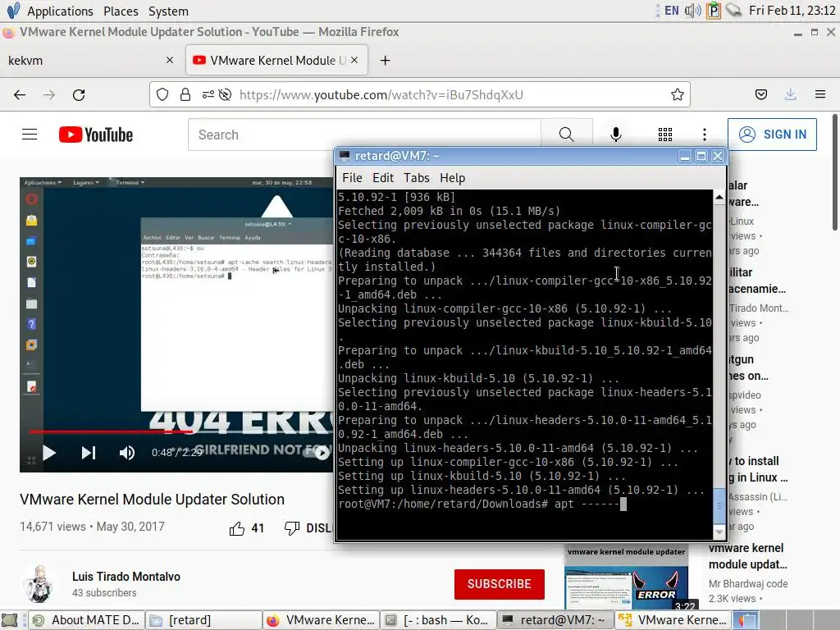The height and width of the screenshot is (630, 840).
Task: Switch to About MATE D... taskbar window
Action: tap(86, 620)
